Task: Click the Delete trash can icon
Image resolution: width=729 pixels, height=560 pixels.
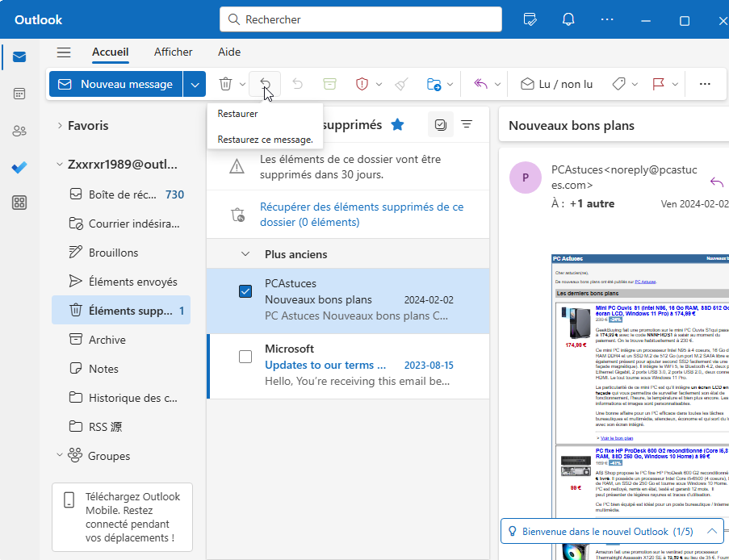Action: [x=225, y=84]
